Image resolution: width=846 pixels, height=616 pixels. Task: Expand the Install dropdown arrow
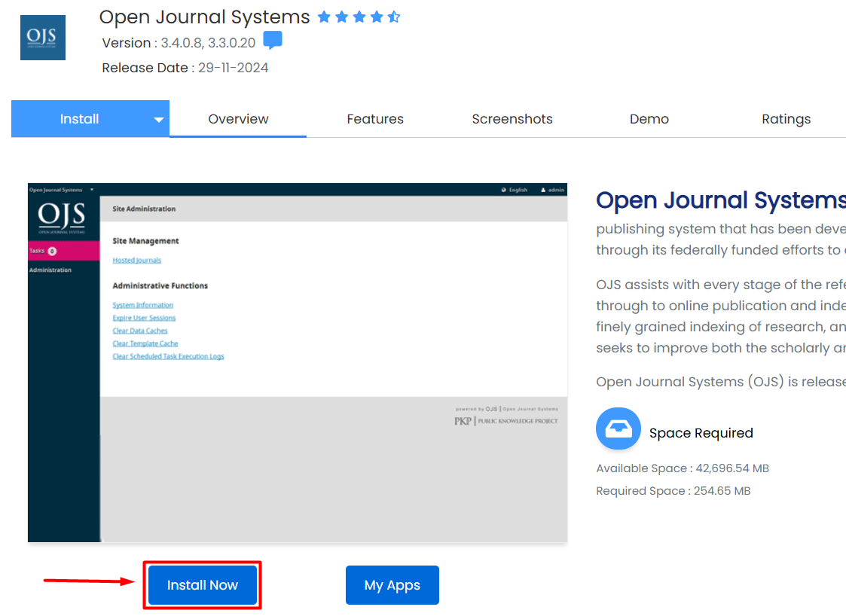(x=159, y=120)
